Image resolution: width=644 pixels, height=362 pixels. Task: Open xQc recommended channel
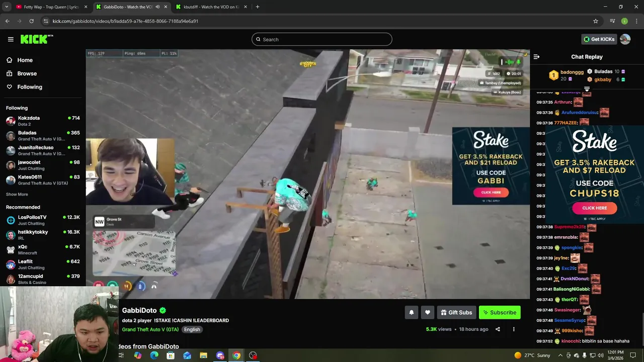(x=43, y=249)
